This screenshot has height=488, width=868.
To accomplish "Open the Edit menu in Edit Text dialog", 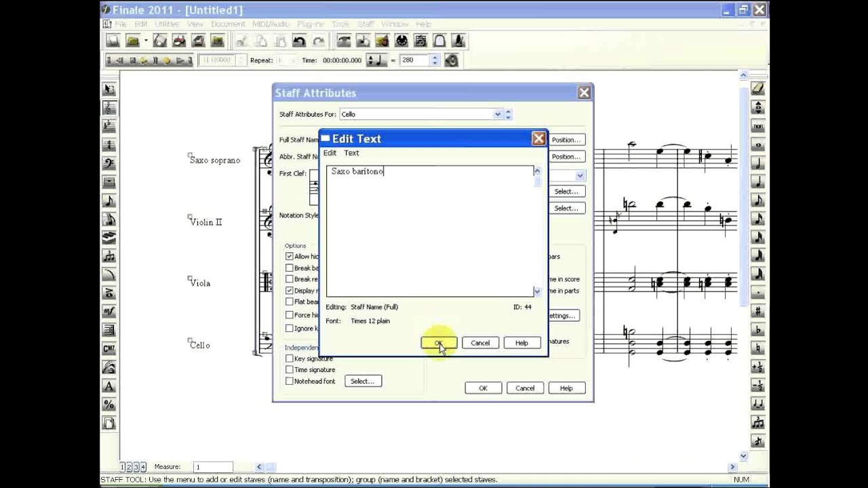I will click(x=330, y=153).
